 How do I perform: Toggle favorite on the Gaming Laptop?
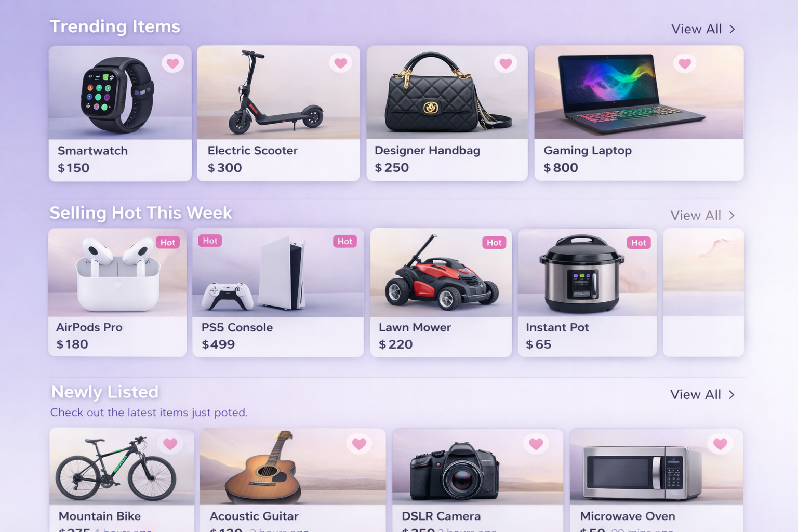[x=685, y=63]
